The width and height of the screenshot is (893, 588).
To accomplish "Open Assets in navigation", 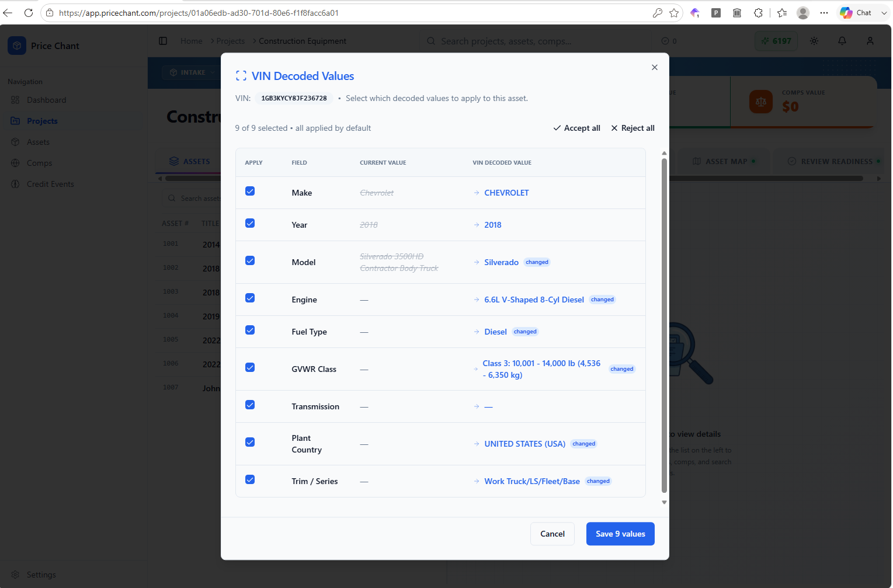I will (x=38, y=142).
